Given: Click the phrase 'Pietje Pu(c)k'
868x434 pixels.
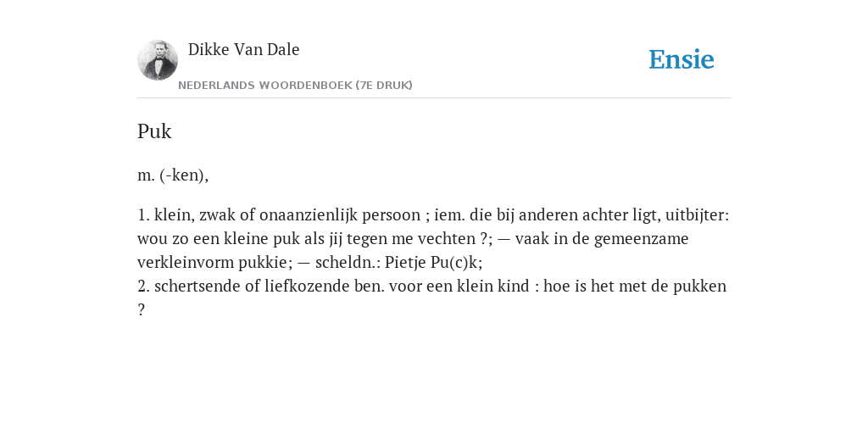Looking at the screenshot, I should click(x=431, y=263).
